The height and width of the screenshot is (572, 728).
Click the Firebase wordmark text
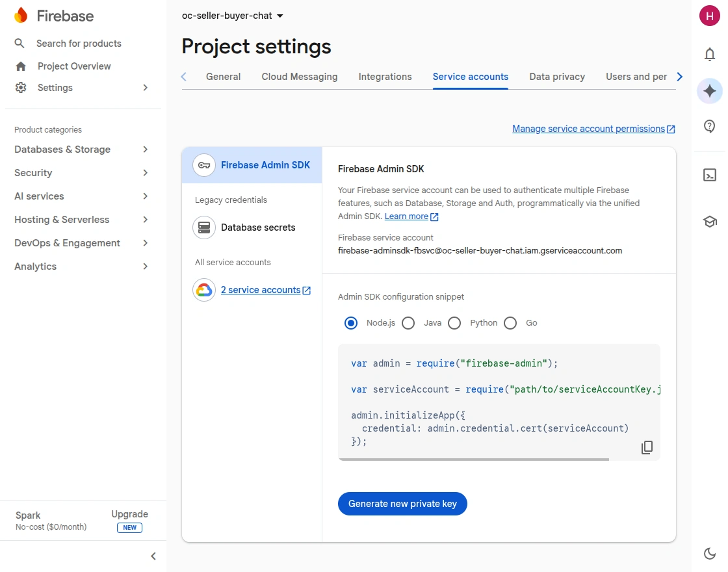65,16
